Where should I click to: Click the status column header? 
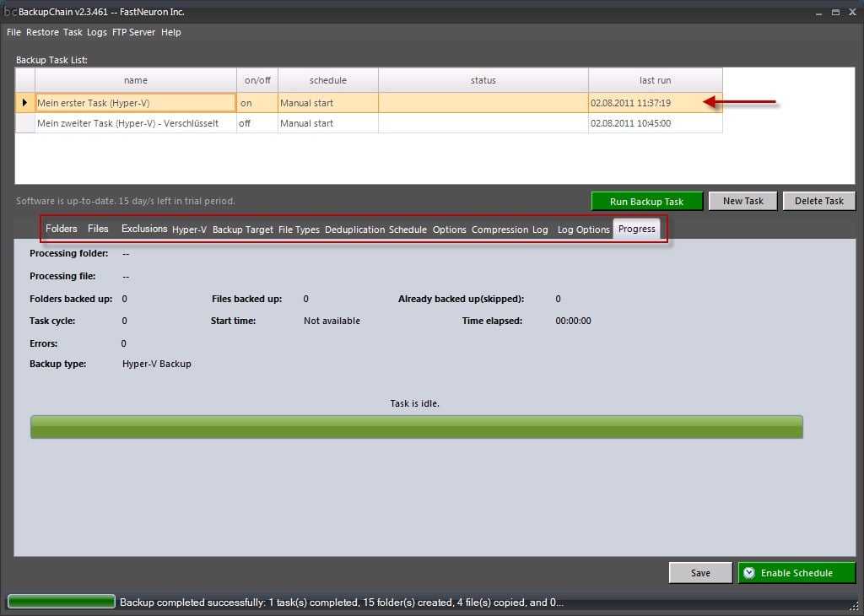(483, 80)
